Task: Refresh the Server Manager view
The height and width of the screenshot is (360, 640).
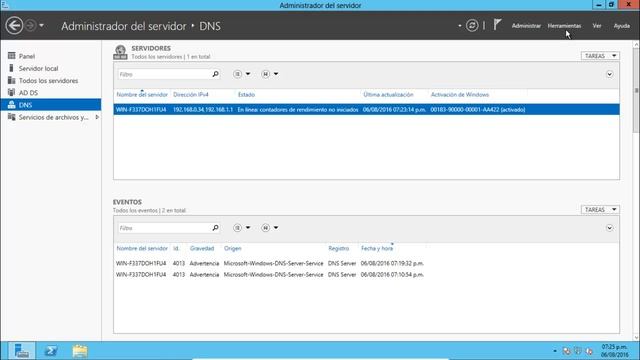Action: [x=472, y=26]
